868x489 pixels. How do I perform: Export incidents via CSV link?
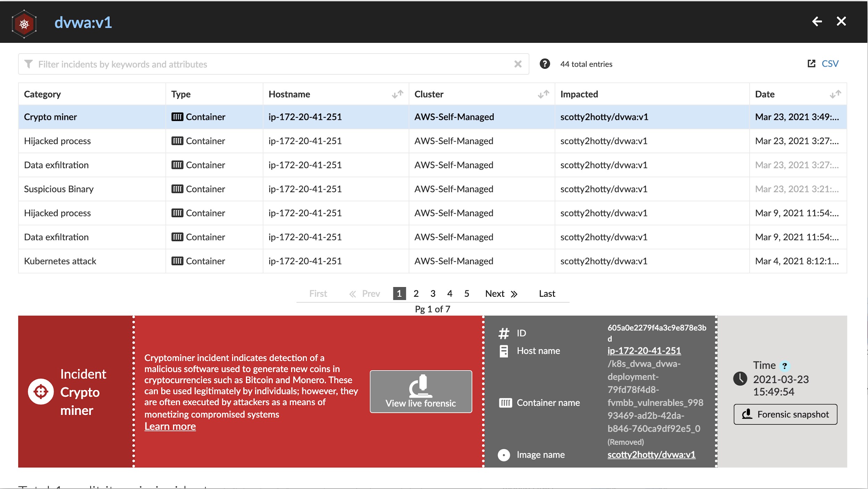tap(830, 64)
